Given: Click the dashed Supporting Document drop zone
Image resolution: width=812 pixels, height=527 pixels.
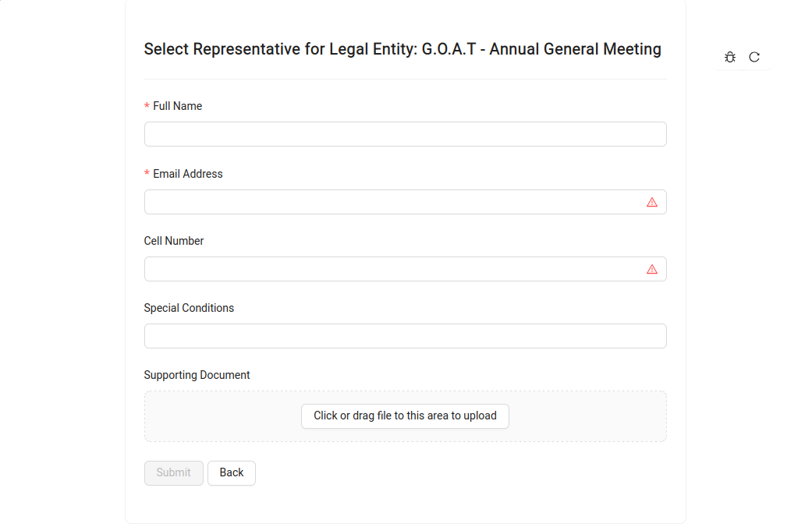Looking at the screenshot, I should [405, 416].
